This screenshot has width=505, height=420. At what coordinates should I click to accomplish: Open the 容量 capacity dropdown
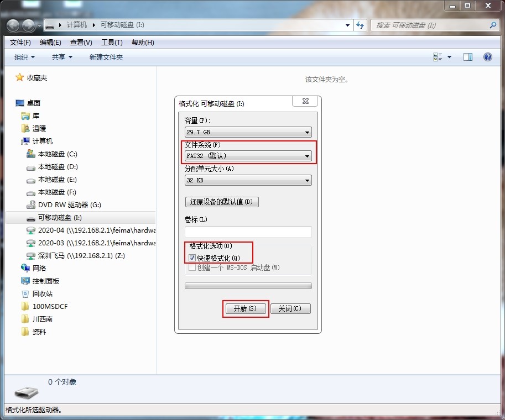pos(248,132)
